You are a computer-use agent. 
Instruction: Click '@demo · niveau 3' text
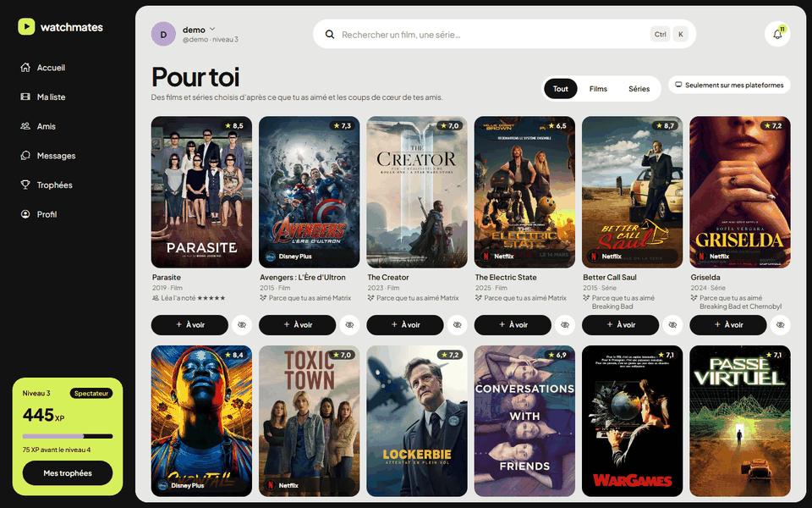coord(211,40)
